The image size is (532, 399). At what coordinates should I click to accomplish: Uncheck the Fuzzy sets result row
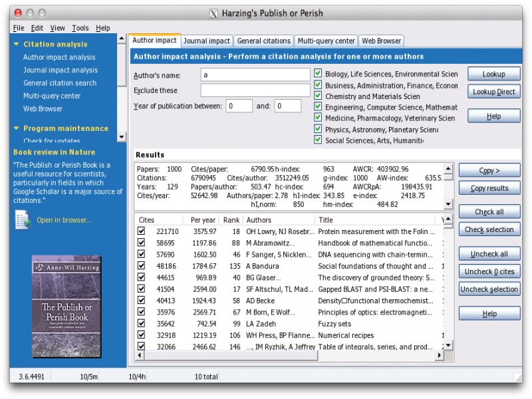coord(141,324)
